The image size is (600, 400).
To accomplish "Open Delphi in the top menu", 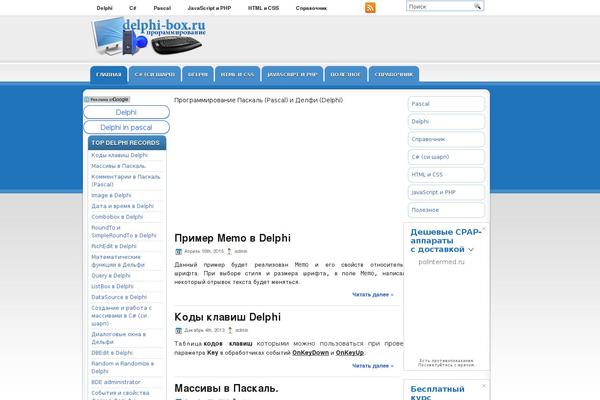I will coord(104,8).
